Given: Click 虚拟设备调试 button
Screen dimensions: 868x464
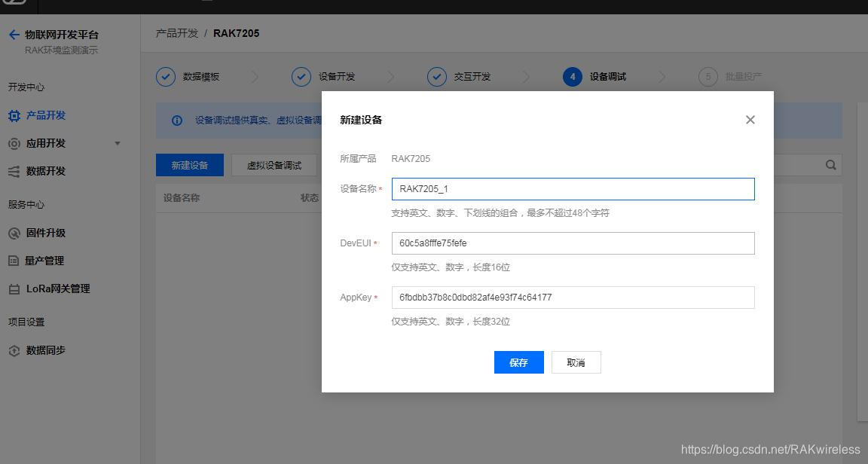Looking at the screenshot, I should 274,165.
